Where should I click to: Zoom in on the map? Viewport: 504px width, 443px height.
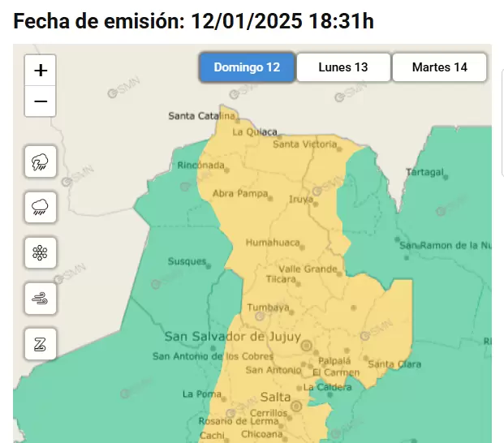(x=41, y=71)
